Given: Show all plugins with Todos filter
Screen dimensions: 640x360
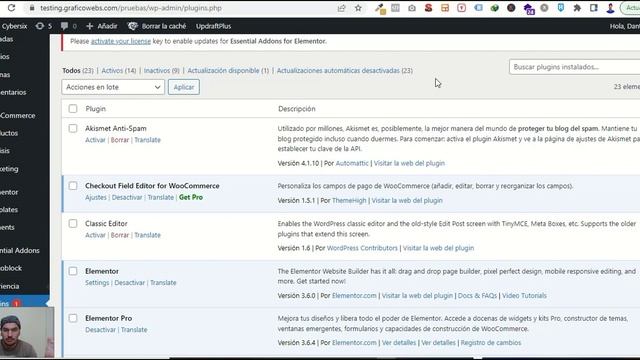Looking at the screenshot, I should 71,71.
